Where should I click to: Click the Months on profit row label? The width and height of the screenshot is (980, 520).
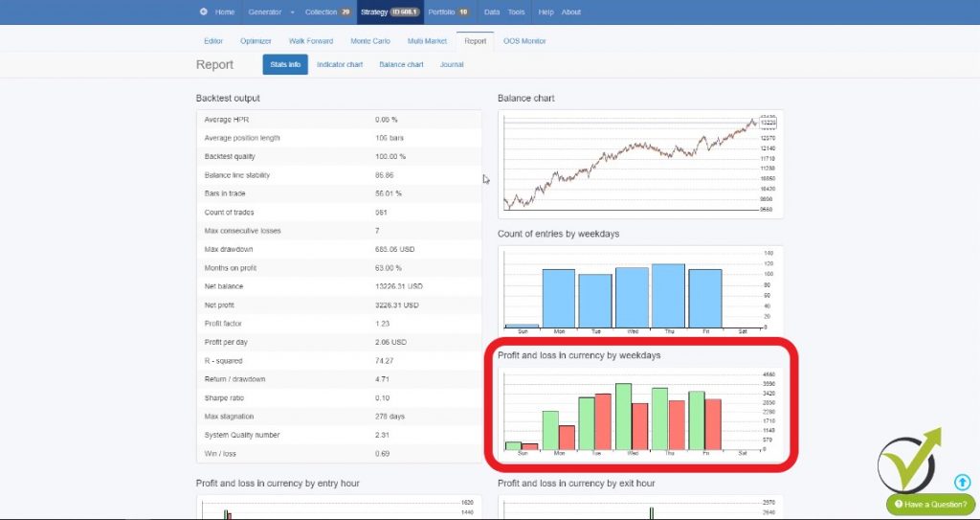(230, 268)
